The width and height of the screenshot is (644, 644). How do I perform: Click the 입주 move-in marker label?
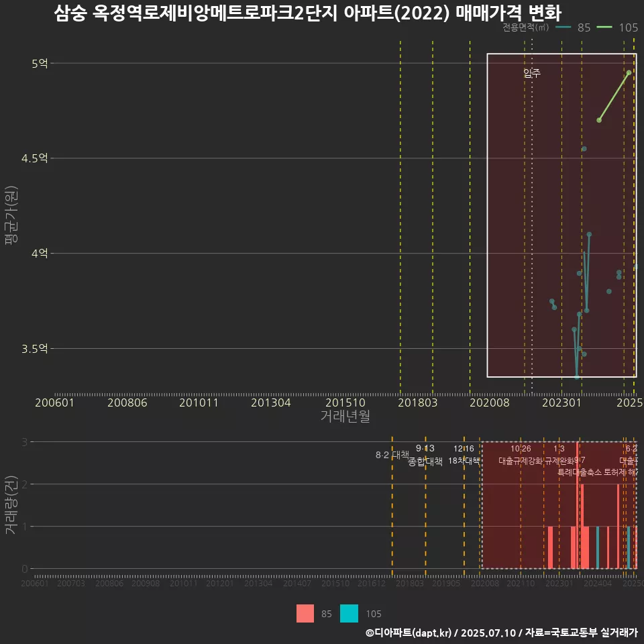[x=532, y=73]
